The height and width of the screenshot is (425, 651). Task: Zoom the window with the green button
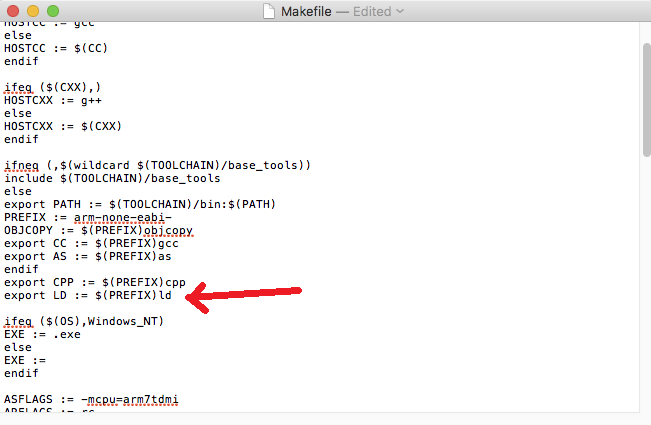(x=54, y=11)
